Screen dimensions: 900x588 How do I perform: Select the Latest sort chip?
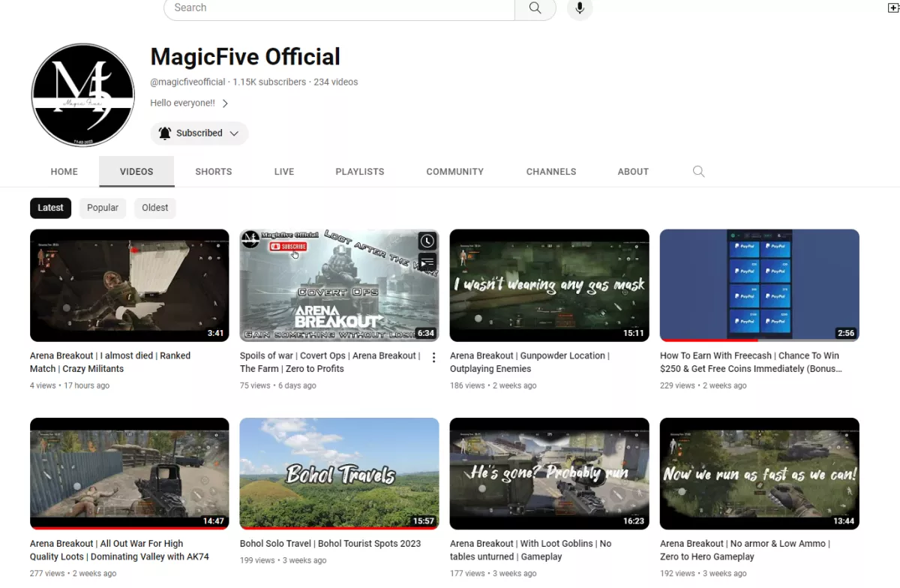[50, 208]
